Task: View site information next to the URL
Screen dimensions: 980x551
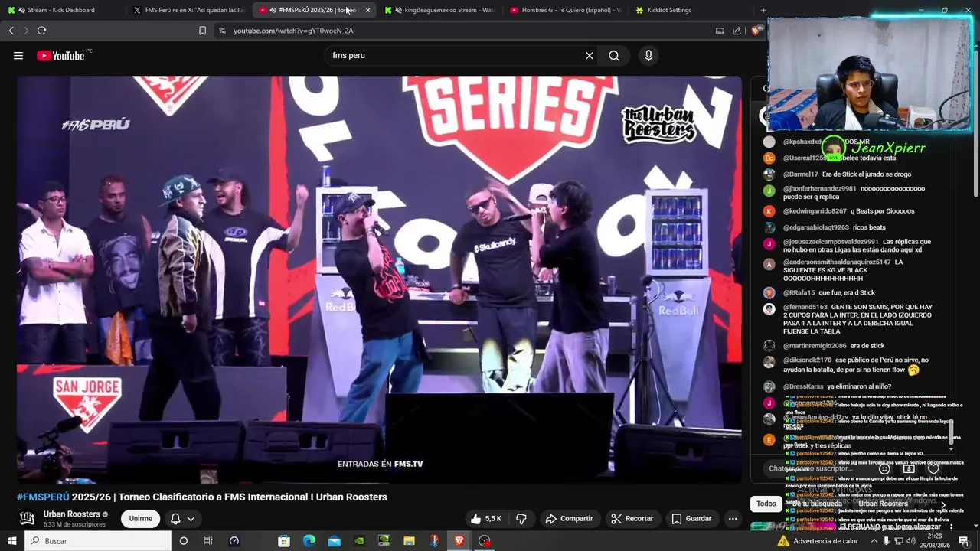Action: point(222,31)
